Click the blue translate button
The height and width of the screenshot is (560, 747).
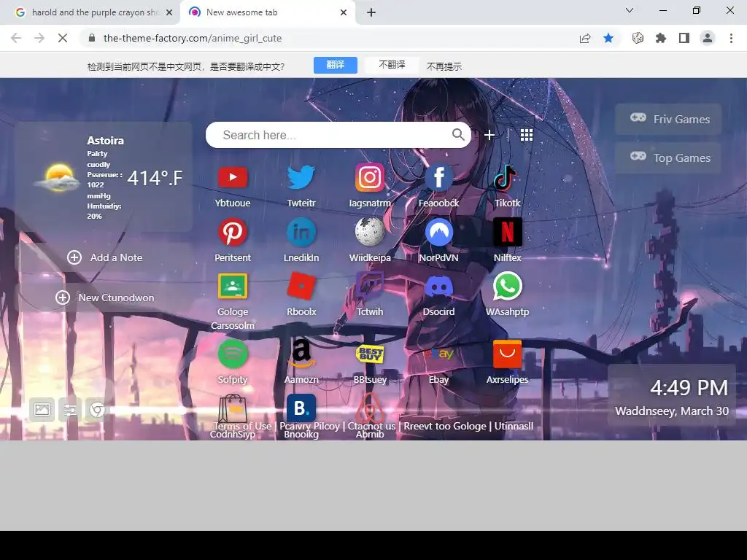tap(336, 65)
